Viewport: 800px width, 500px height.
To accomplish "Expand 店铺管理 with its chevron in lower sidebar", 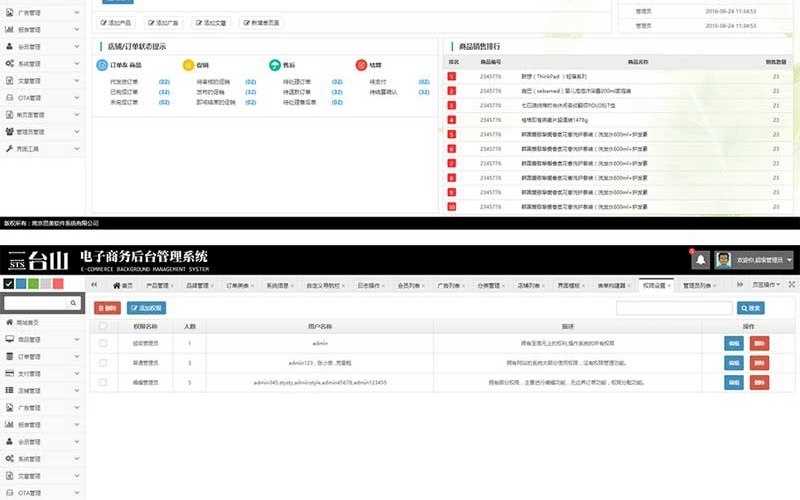I will tap(77, 390).
